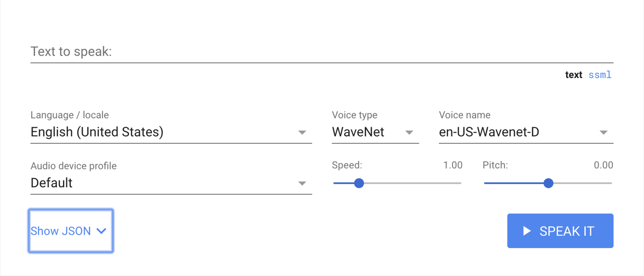Image resolution: width=644 pixels, height=276 pixels.
Task: Click the Audio device profile dropdown arrow
Action: [x=303, y=183]
